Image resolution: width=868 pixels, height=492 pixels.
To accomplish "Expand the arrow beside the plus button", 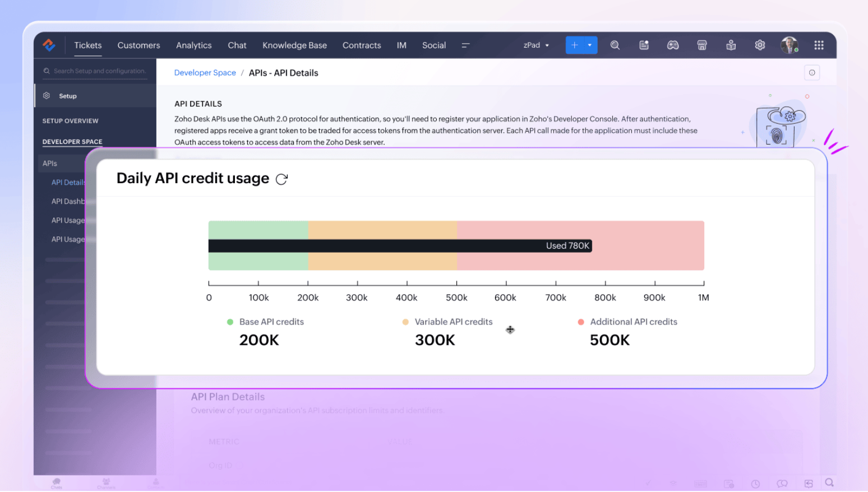I will [x=590, y=45].
